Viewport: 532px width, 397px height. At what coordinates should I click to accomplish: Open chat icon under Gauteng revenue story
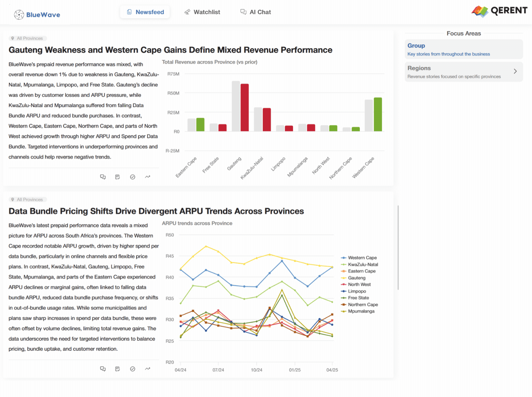click(x=103, y=177)
